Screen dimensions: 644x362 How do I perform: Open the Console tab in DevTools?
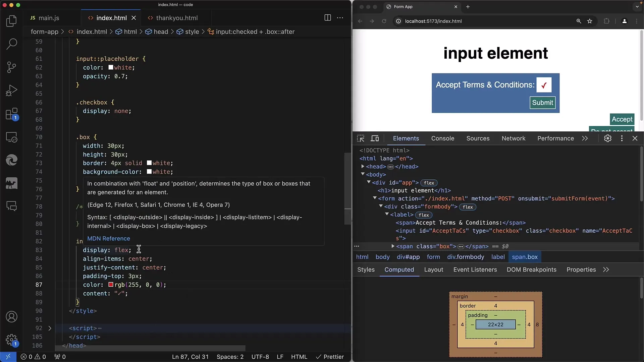[x=442, y=138]
